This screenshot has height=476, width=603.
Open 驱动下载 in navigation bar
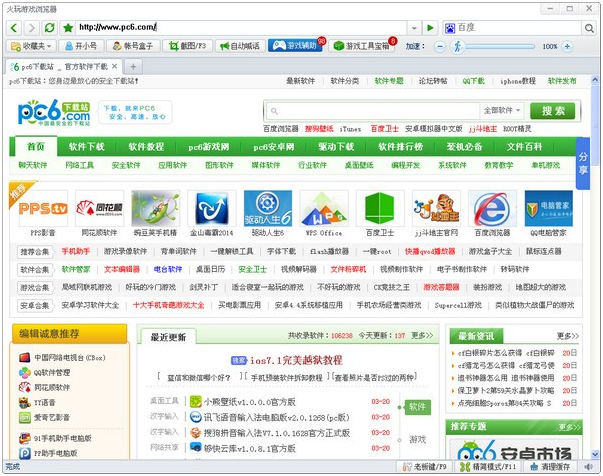(x=336, y=146)
